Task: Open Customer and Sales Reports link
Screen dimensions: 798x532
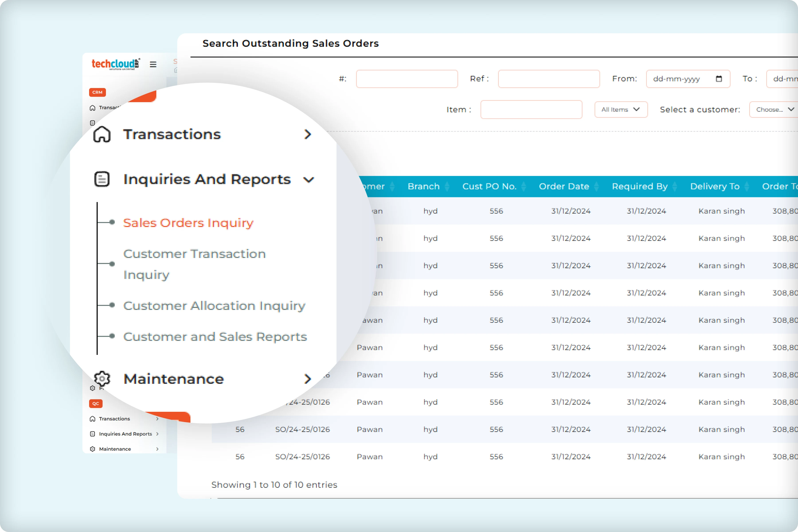Action: click(x=215, y=336)
